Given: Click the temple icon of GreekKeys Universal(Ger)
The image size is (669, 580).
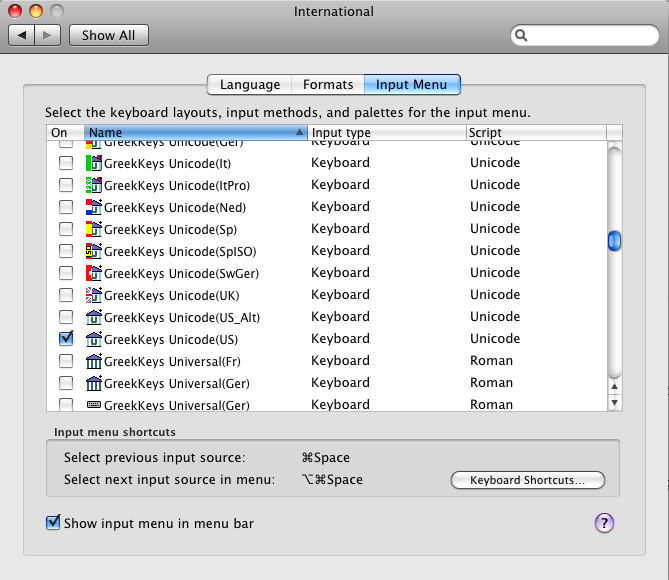Looking at the screenshot, I should point(94,383).
